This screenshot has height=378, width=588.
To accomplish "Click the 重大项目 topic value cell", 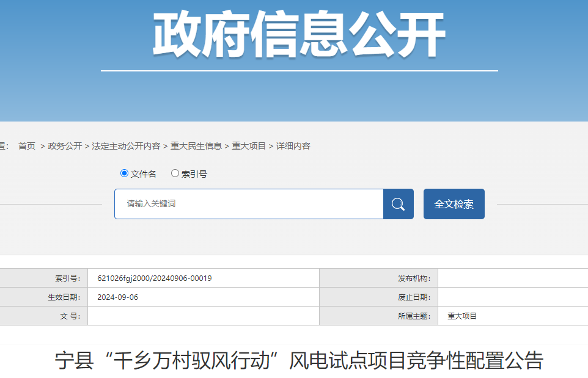I will tap(461, 316).
